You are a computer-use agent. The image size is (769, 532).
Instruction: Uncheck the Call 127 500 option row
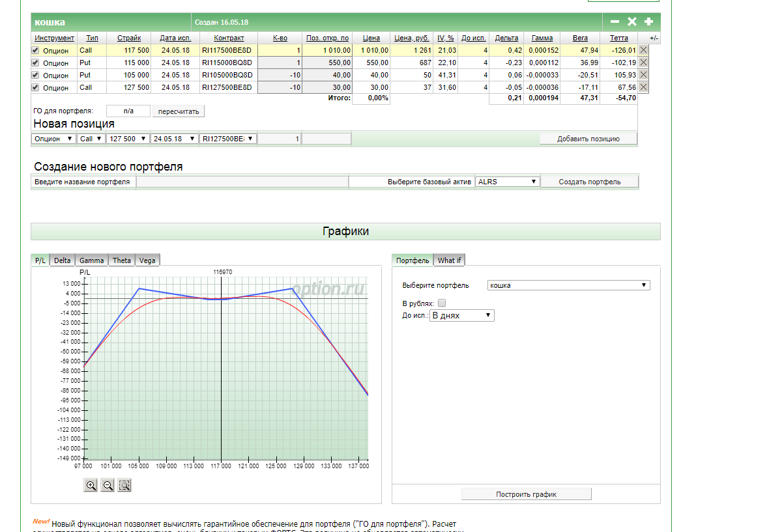tap(35, 87)
